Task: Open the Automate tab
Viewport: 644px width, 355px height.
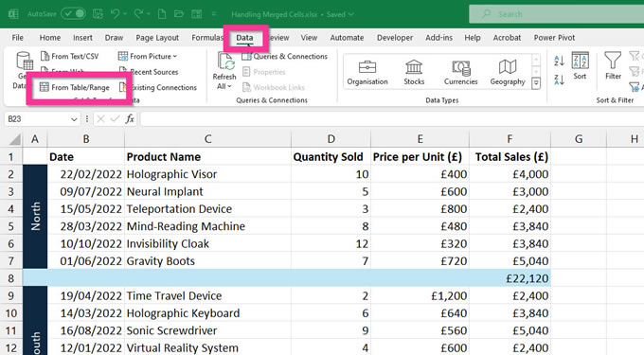Action: tap(347, 37)
